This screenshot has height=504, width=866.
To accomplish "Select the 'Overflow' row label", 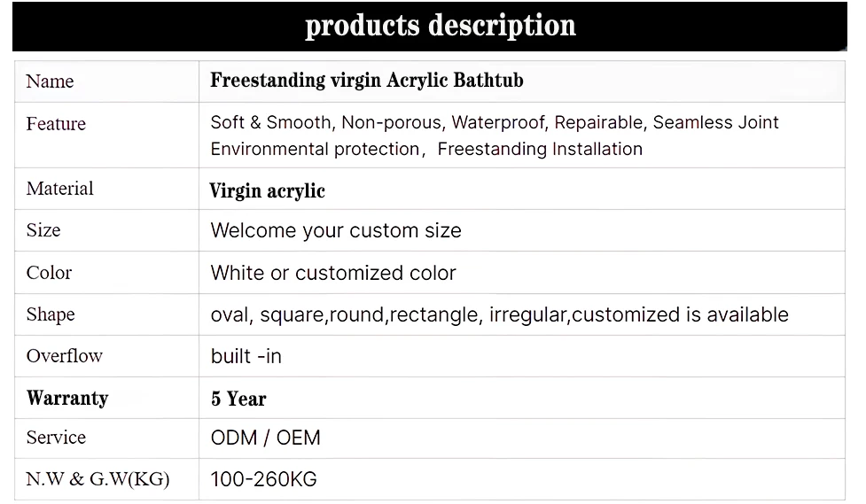I will (x=65, y=356).
